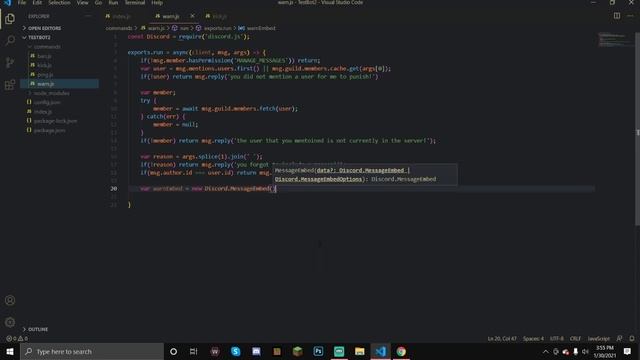Open the View menu
This screenshot has height=360, width=640.
82,2
